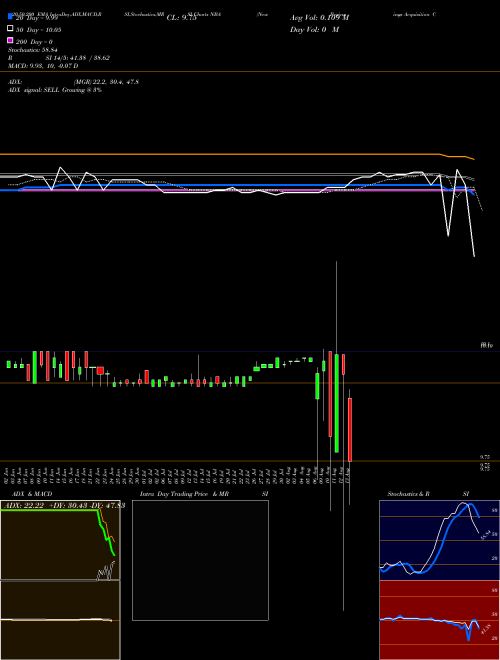500x660 pixels.
Task: Select the '20 Day = 9.99' legend text
Action: [x=36, y=18]
